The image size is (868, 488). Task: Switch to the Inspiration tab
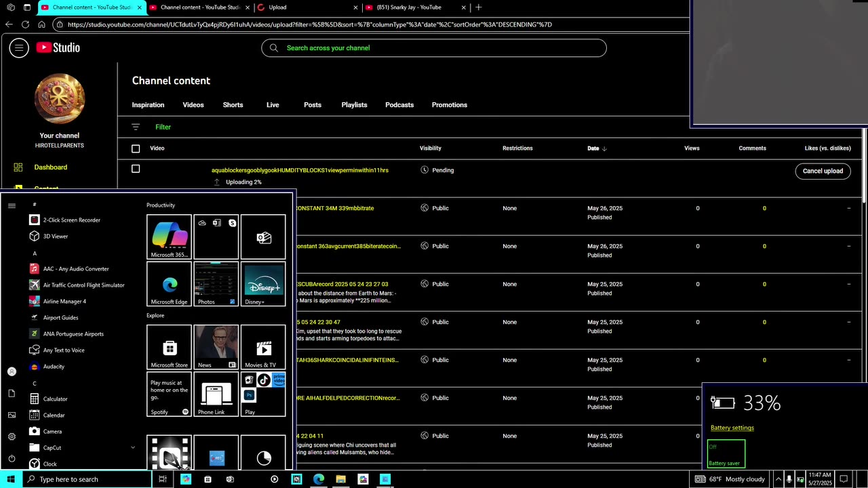point(148,105)
